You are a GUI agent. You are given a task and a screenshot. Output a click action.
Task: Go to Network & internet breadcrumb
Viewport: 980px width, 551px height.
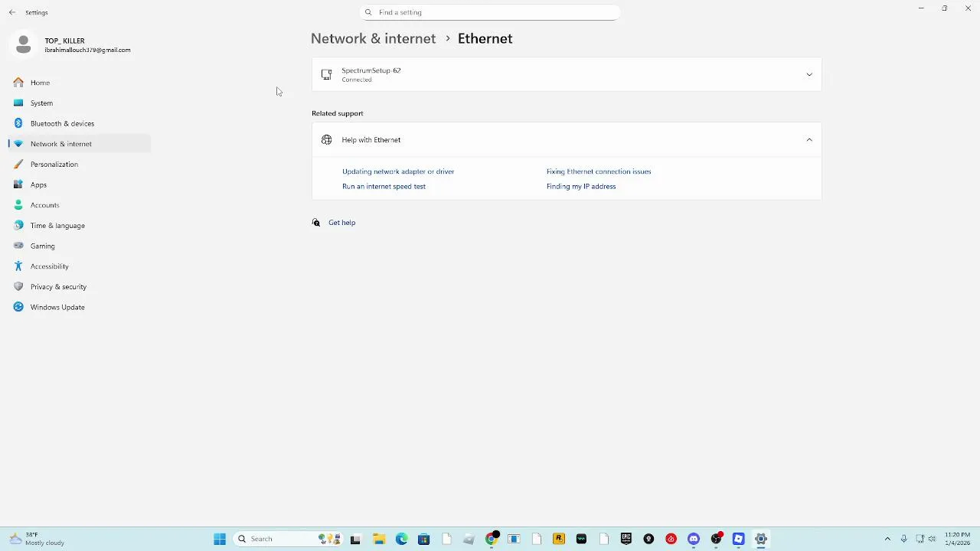pos(373,38)
